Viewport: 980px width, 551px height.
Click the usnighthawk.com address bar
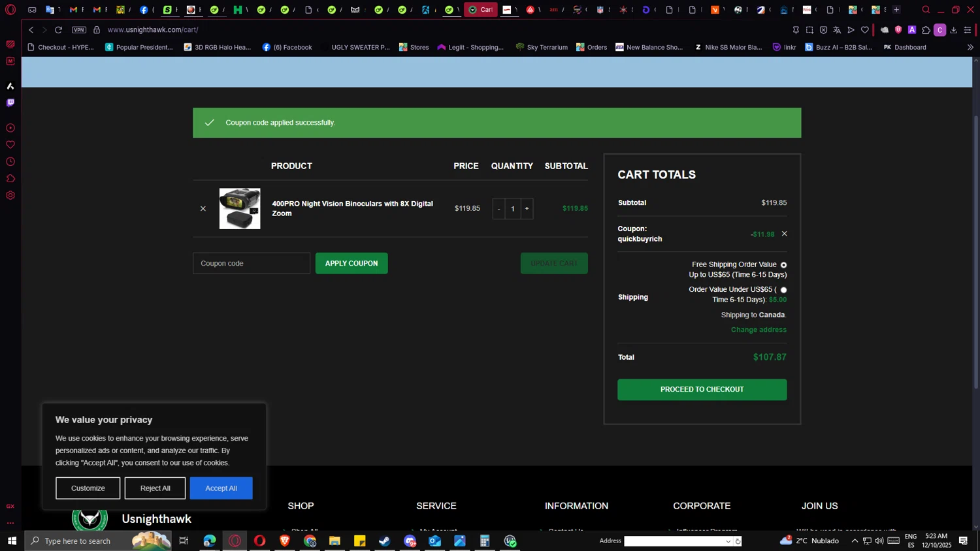[x=153, y=30]
